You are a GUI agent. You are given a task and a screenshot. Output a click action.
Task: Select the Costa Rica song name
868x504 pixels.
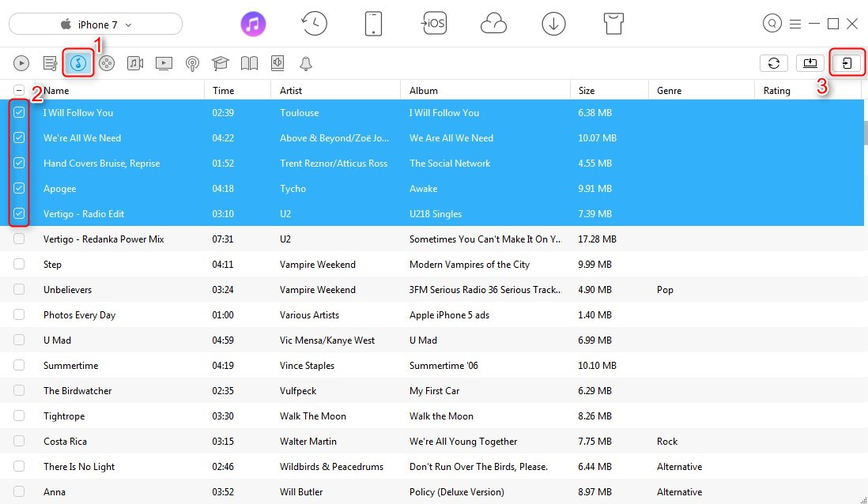click(x=66, y=442)
